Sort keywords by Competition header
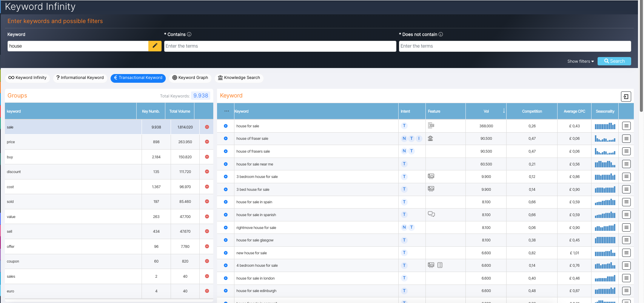This screenshot has width=644, height=303. coord(532,111)
